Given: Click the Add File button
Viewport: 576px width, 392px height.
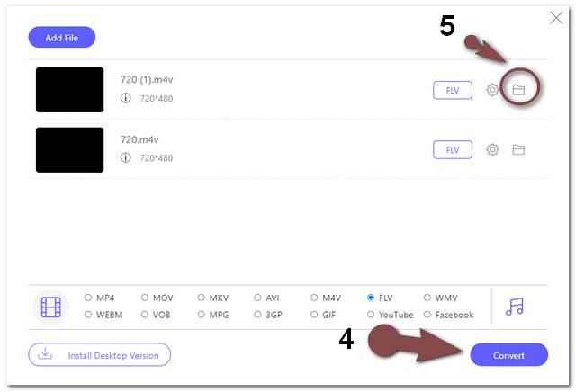Looking at the screenshot, I should pyautogui.click(x=62, y=38).
